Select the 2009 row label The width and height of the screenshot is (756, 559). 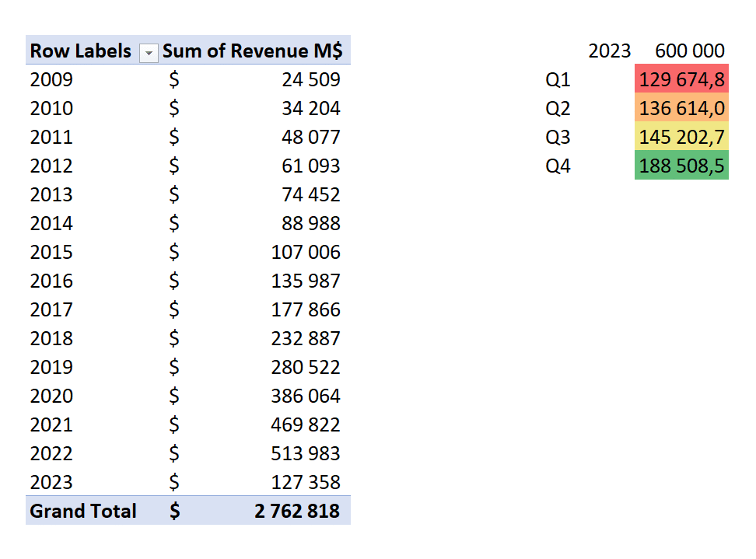(51, 79)
